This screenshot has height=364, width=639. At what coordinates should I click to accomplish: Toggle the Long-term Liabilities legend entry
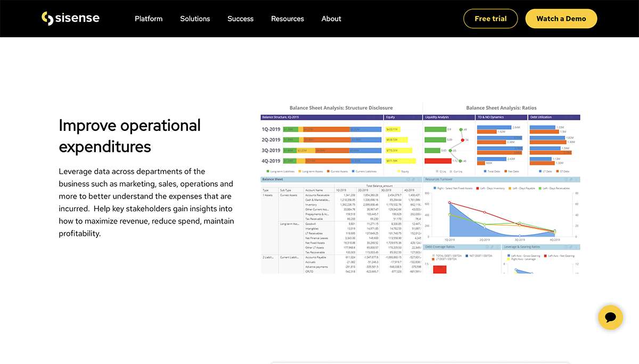(x=281, y=171)
